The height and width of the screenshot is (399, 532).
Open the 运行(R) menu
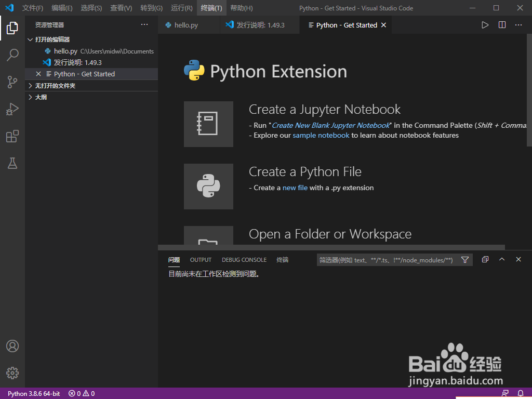(181, 8)
